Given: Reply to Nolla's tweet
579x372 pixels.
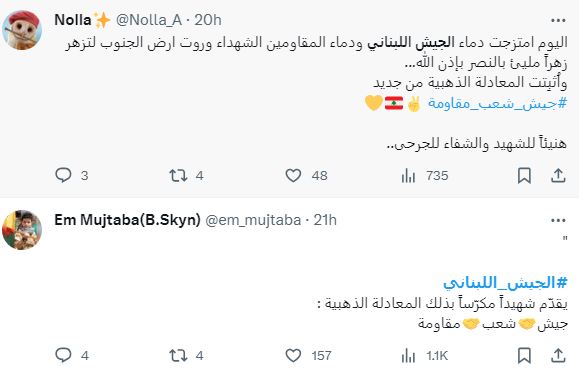Looking at the screenshot, I should pos(63,175).
